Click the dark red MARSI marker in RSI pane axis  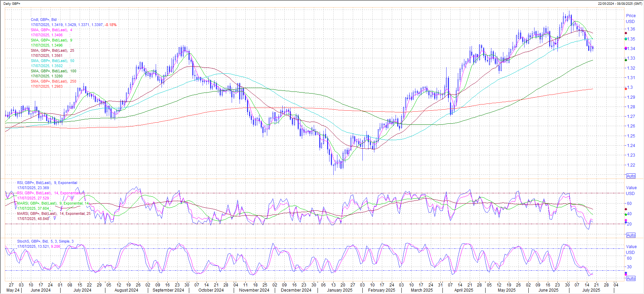point(626,209)
